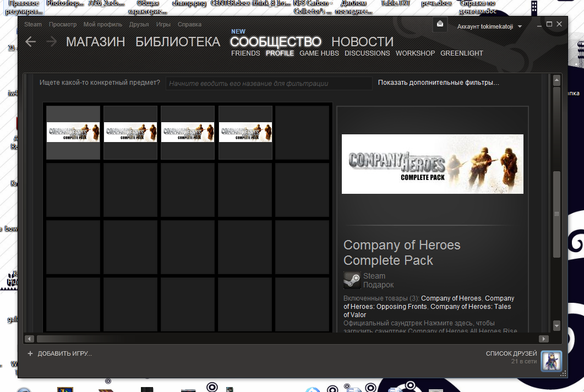Image resolution: width=584 pixels, height=392 pixels.
Task: Switch to the НОВОСТИ section
Action: click(x=362, y=42)
